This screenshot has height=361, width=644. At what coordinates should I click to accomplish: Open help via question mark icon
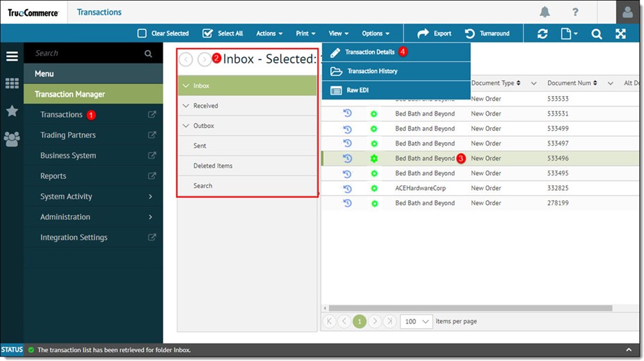(575, 13)
